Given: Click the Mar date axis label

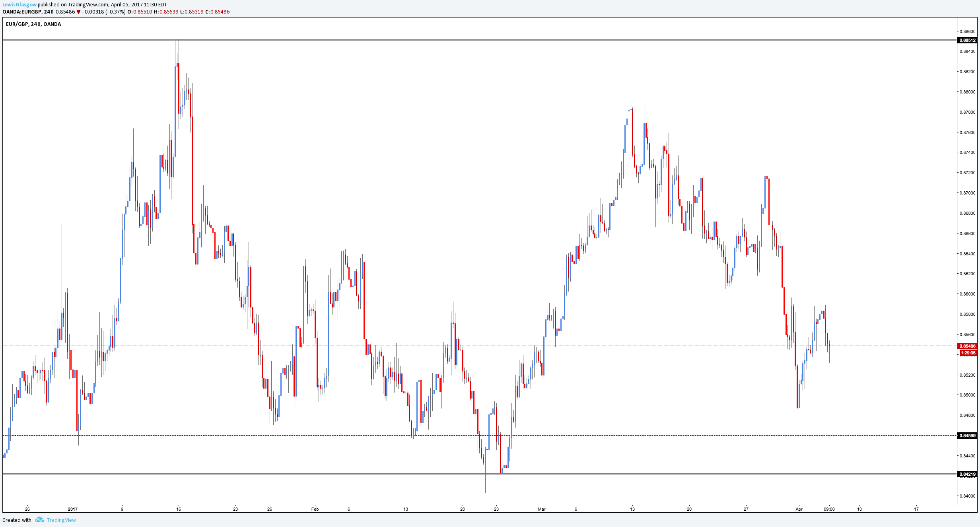Looking at the screenshot, I should coord(542,509).
